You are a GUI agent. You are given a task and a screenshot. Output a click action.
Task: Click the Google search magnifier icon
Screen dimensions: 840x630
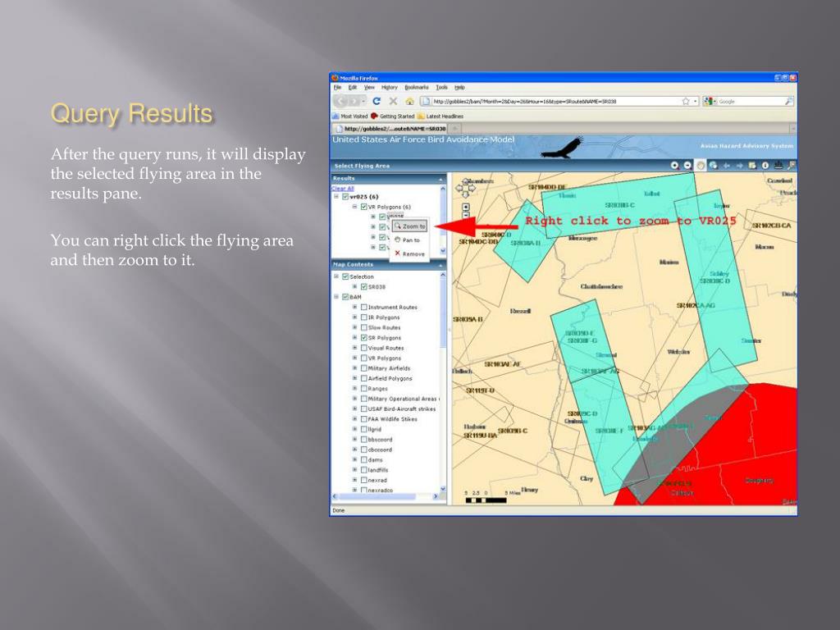pyautogui.click(x=788, y=101)
